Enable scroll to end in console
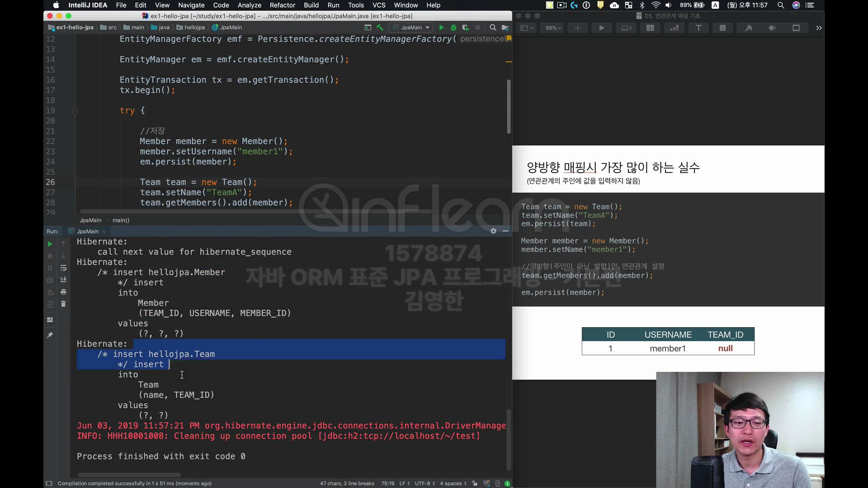This screenshot has height=488, width=868. coord(63,280)
